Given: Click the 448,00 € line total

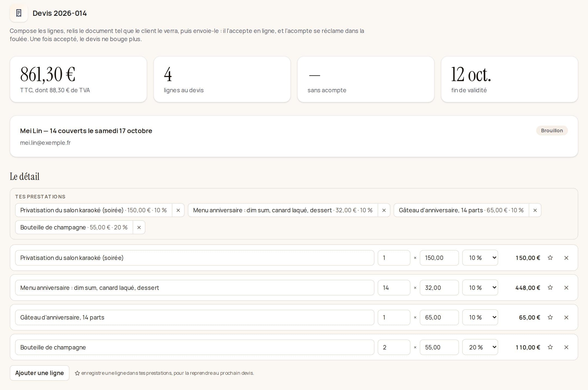Looking at the screenshot, I should (528, 288).
